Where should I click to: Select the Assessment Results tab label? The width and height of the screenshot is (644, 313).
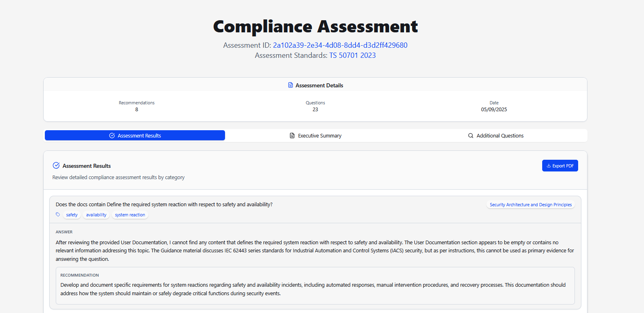pyautogui.click(x=139, y=136)
